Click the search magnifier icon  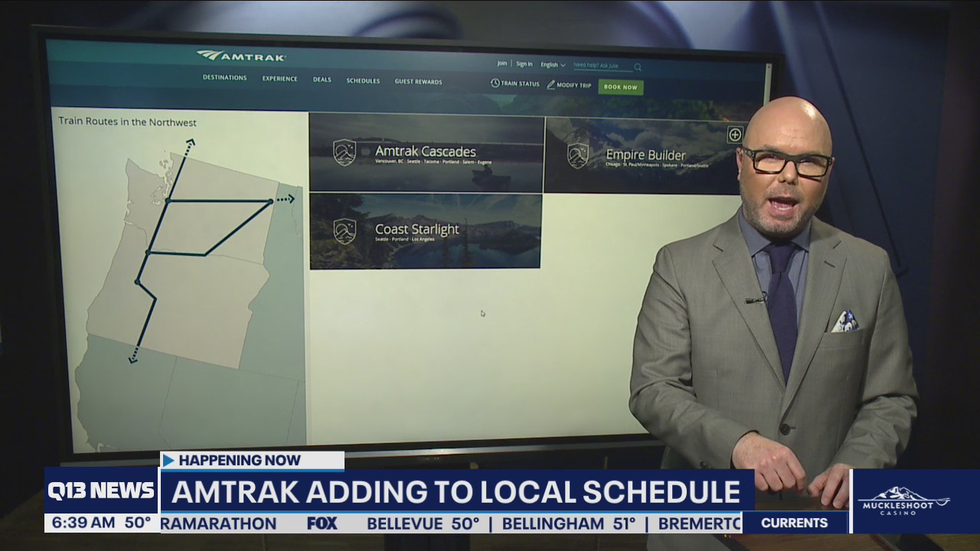(638, 67)
